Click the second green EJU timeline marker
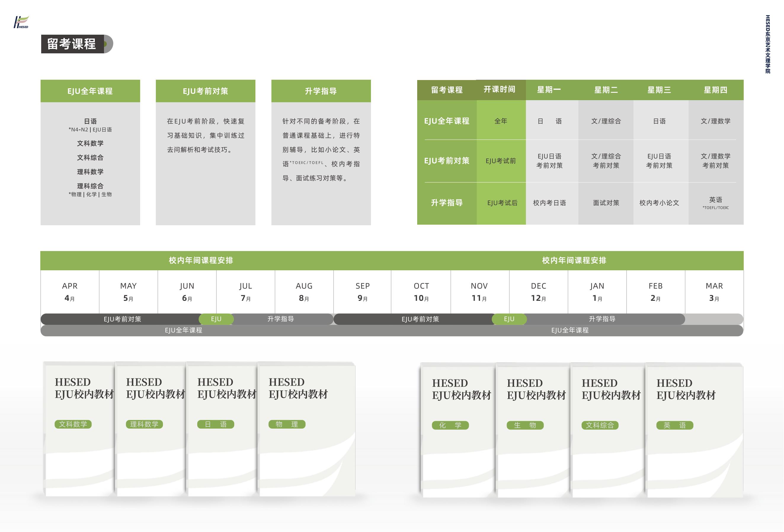This screenshot has width=784, height=532. [509, 319]
